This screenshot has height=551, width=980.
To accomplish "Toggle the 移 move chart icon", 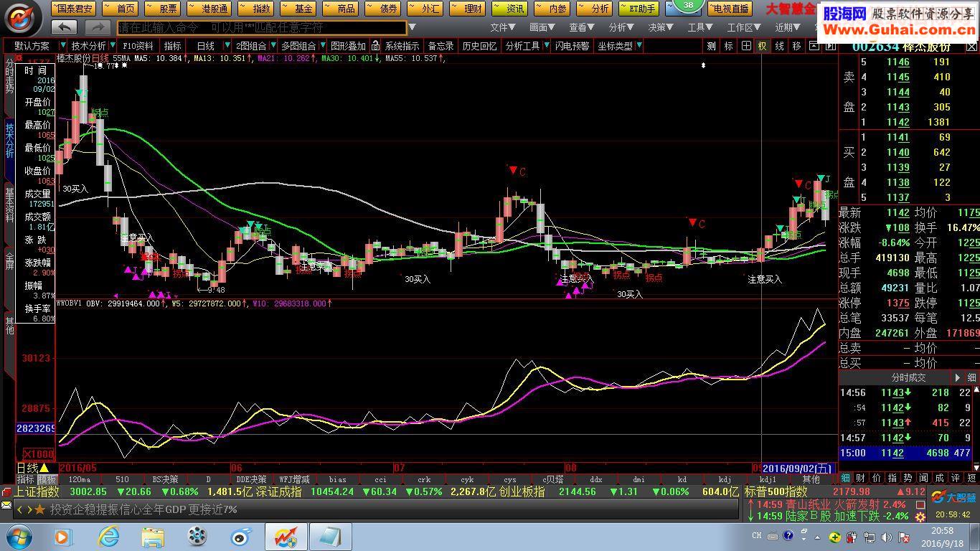I will pos(796,46).
